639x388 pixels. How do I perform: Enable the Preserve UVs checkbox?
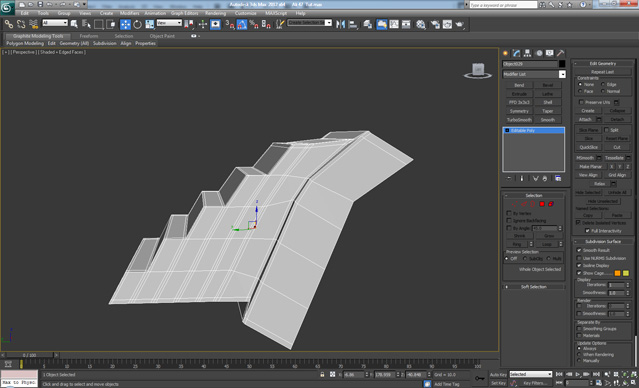tap(581, 102)
